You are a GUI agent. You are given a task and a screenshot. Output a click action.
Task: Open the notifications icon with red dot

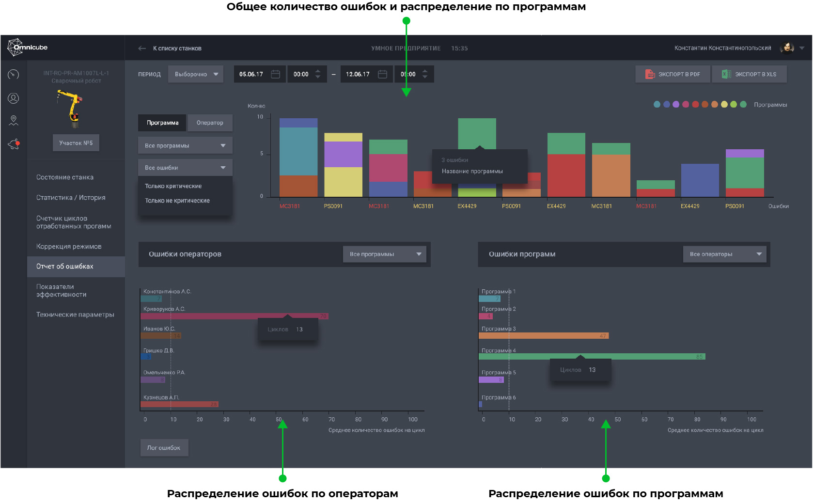14,144
